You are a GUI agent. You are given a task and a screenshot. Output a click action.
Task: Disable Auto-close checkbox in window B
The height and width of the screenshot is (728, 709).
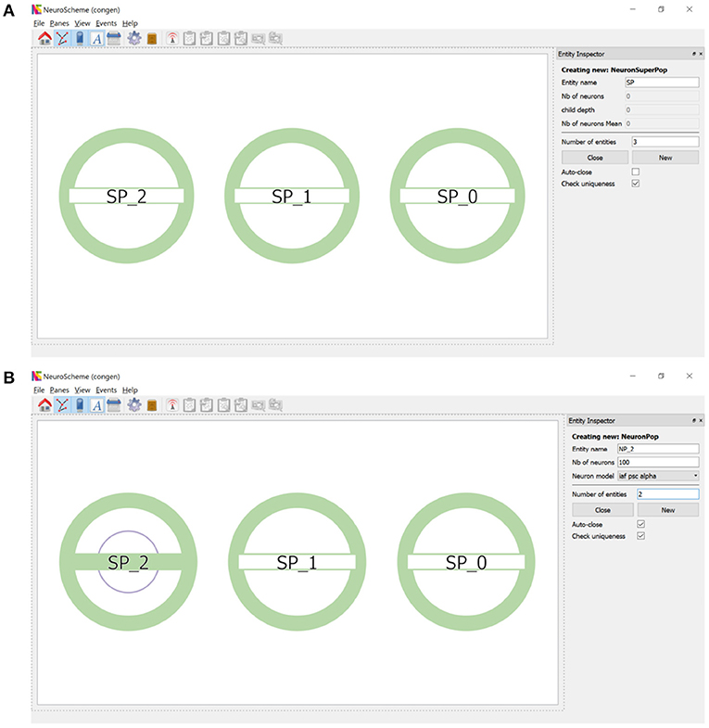point(640,524)
